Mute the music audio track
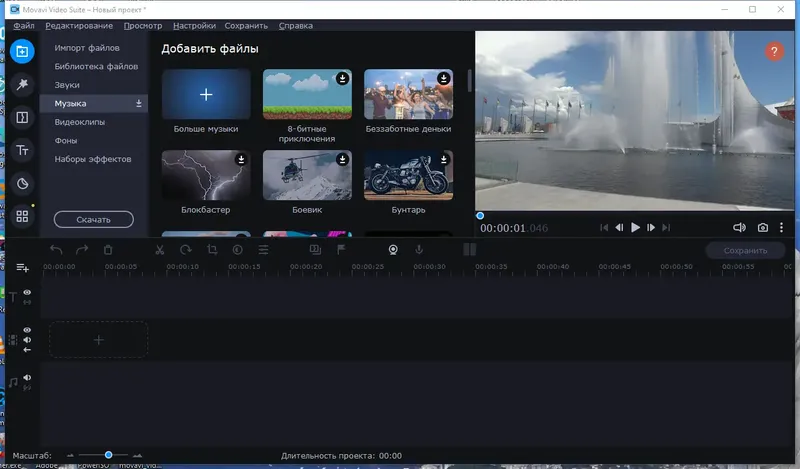Viewport: 800px width, 469px height. pos(27,378)
